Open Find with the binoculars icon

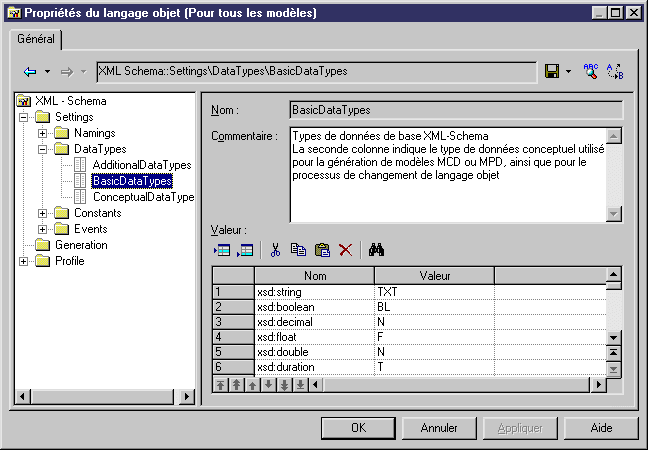377,250
